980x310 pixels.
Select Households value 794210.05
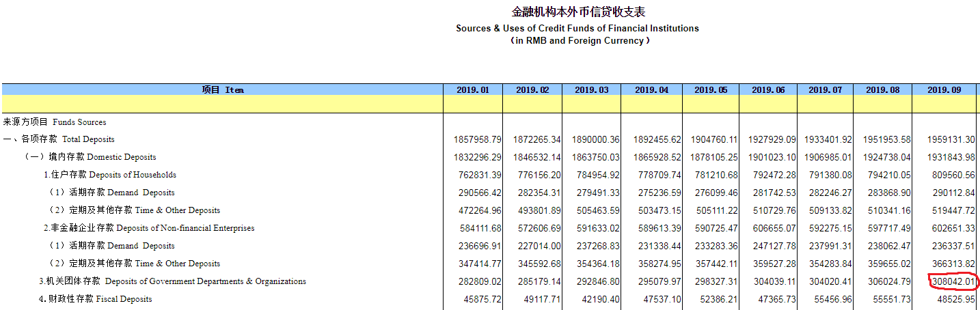tap(888, 175)
